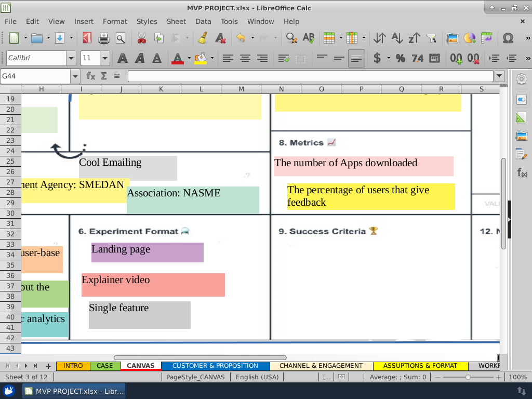Open the Sidebar Settings gear icon
Image resolution: width=532 pixels, height=399 pixels.
(521, 79)
